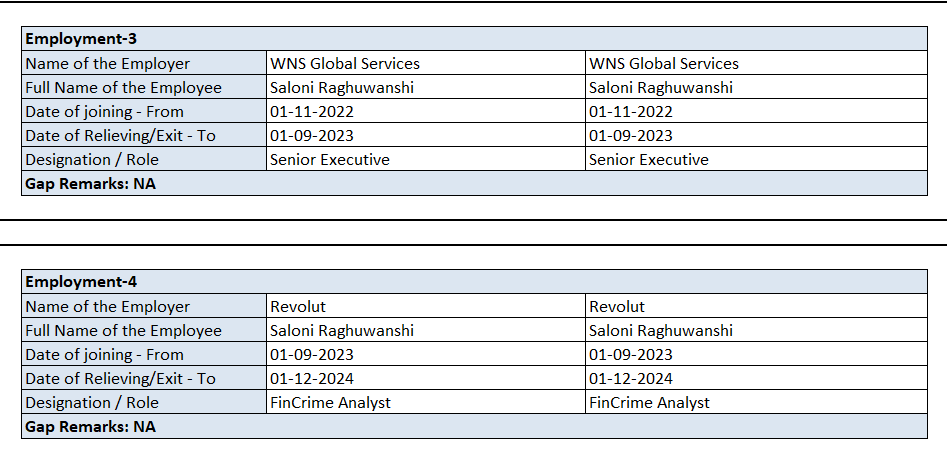Click the Employment-3 section header
The image size is (947, 457).
point(81,39)
